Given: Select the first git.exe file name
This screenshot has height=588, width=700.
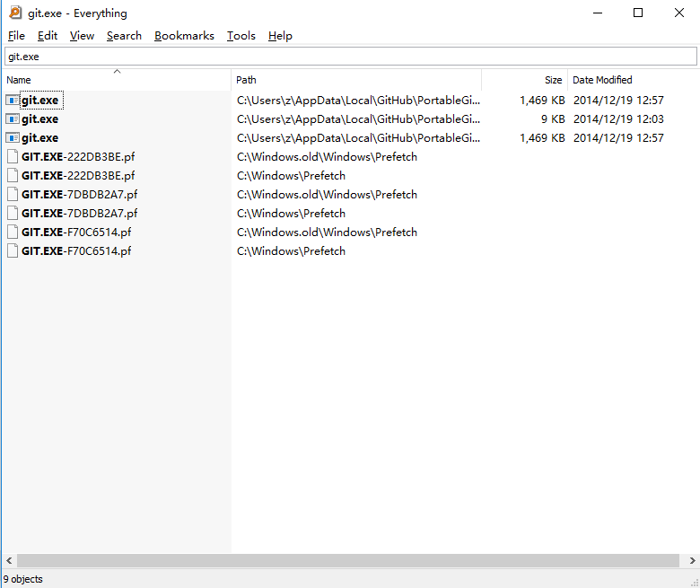Looking at the screenshot, I should tap(40, 100).
